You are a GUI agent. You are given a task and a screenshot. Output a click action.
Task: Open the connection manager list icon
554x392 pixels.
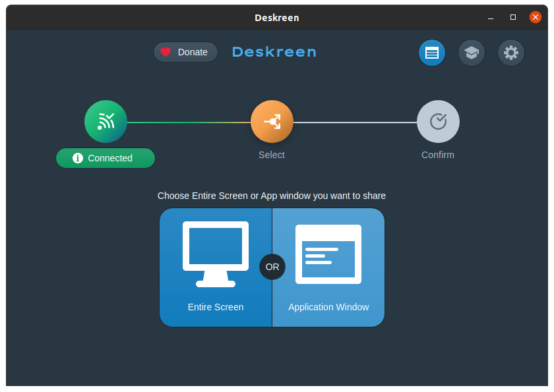(x=432, y=52)
